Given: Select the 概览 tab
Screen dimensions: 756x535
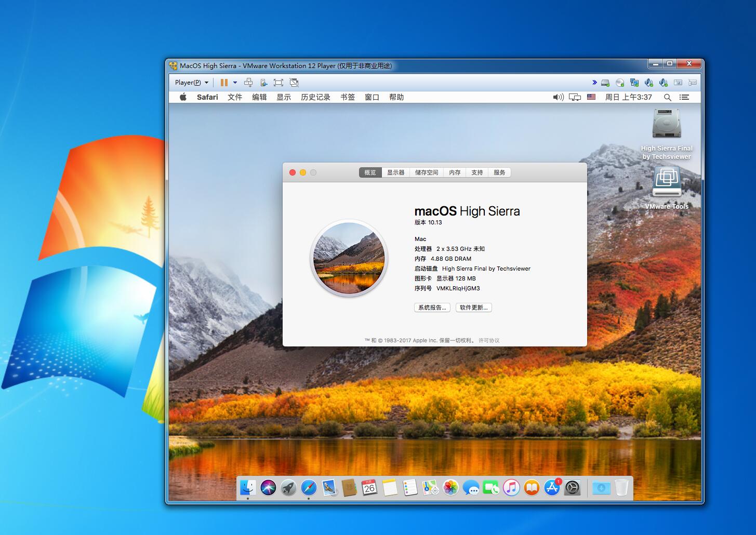Looking at the screenshot, I should tap(370, 172).
